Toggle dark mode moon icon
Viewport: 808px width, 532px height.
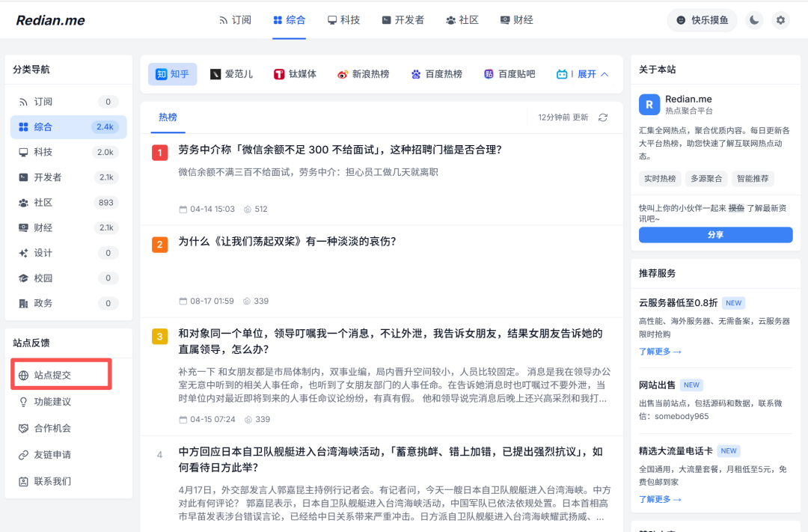coord(754,20)
